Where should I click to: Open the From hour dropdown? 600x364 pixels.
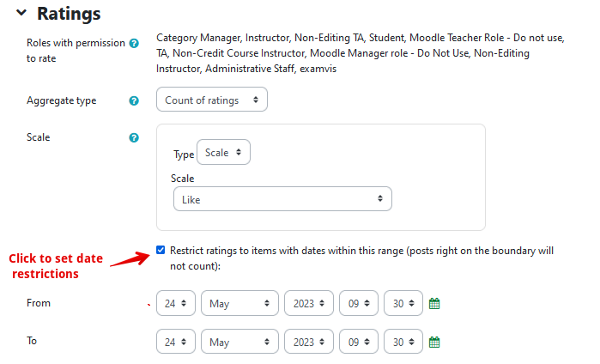click(x=359, y=304)
